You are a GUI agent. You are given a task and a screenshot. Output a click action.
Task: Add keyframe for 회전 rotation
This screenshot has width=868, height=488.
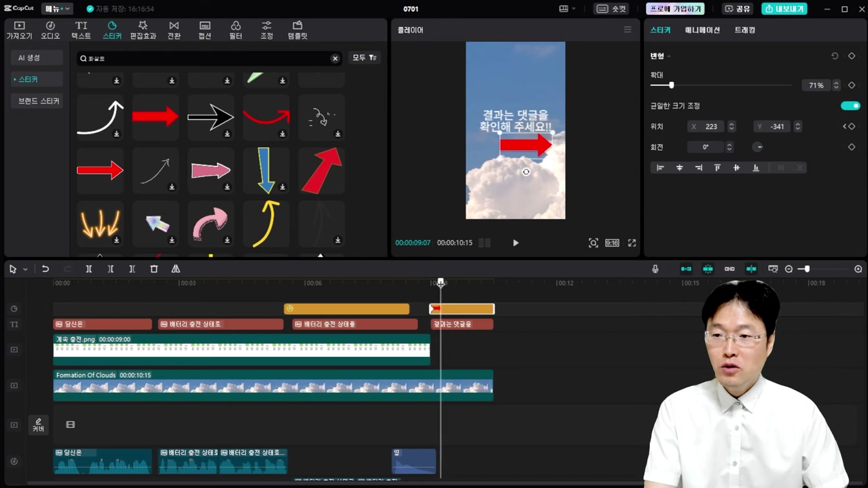[x=851, y=147]
